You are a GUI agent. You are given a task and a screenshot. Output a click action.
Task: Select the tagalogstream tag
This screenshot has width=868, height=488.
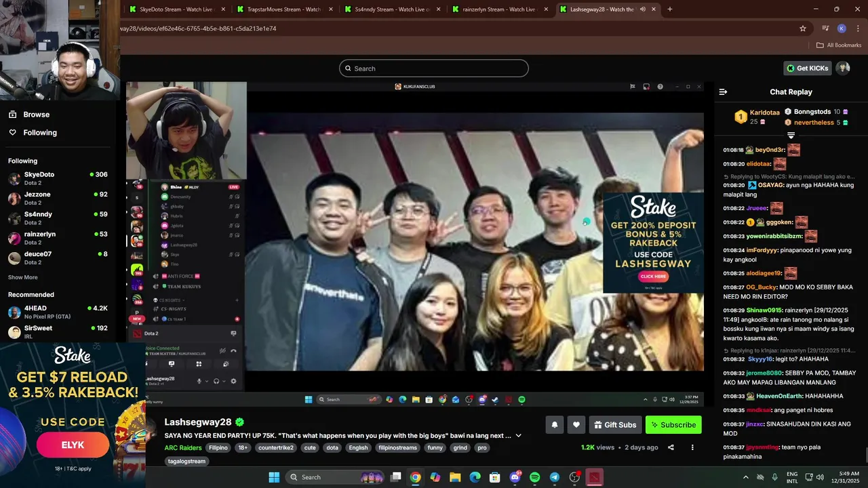click(186, 462)
